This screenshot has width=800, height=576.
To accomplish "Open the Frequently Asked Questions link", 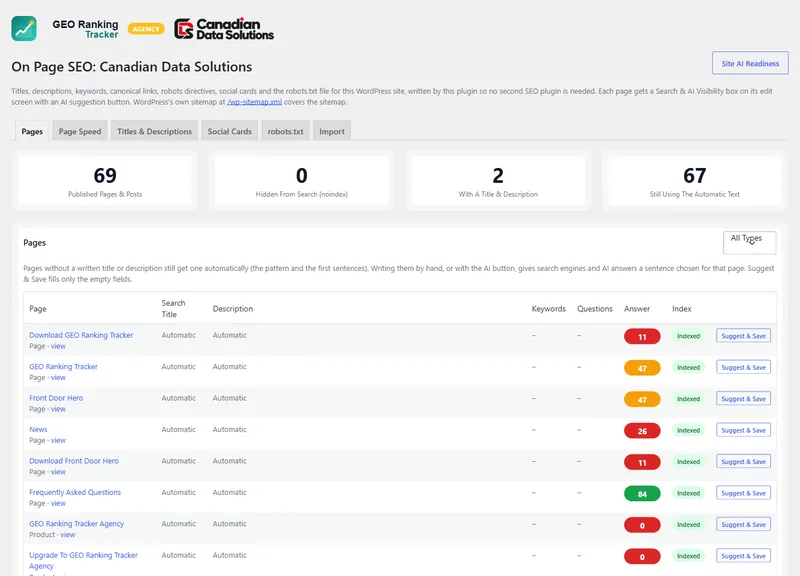I will tap(75, 492).
